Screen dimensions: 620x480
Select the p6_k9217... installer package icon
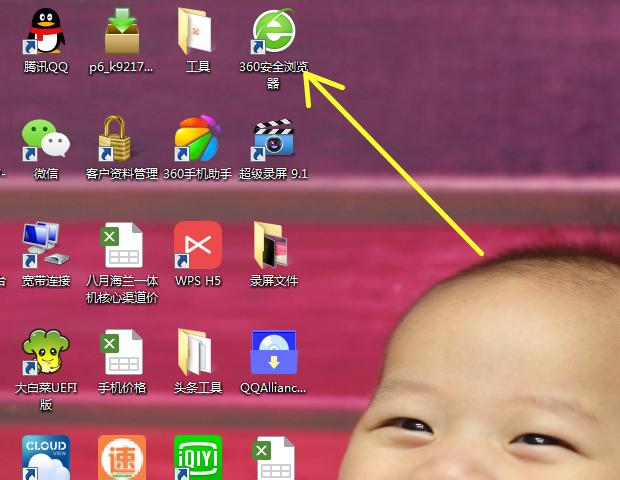click(x=122, y=31)
